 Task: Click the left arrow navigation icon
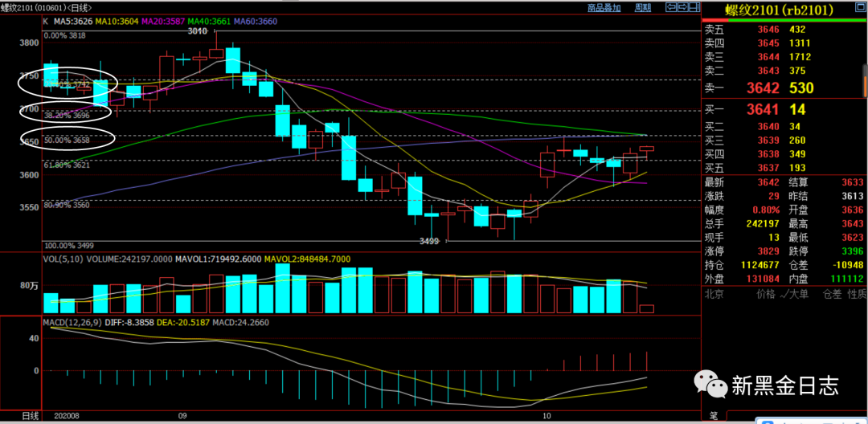click(x=671, y=7)
